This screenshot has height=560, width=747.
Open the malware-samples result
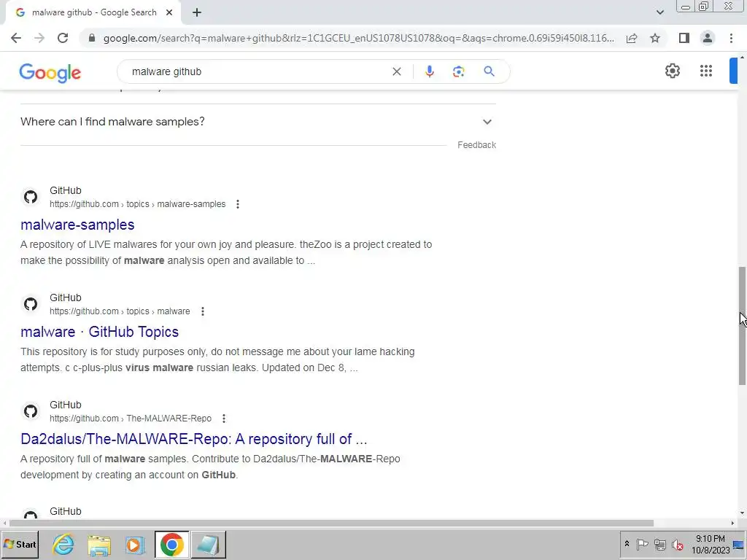coord(77,225)
